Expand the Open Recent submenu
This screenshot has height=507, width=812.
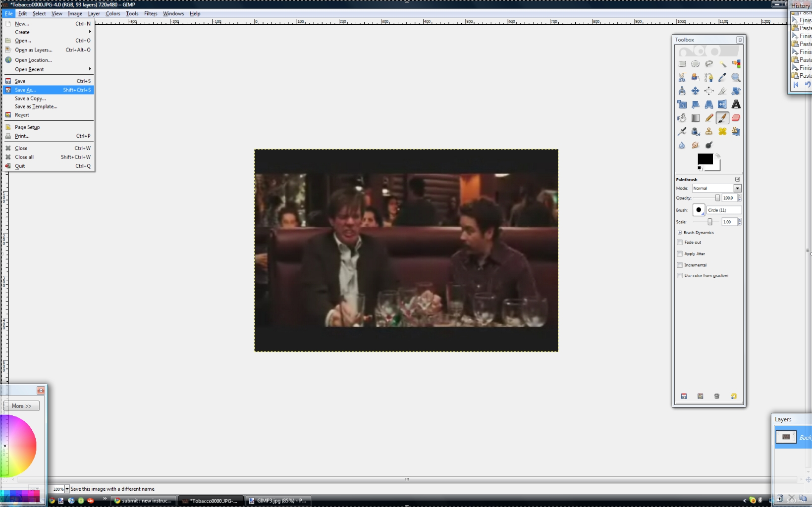click(49, 69)
